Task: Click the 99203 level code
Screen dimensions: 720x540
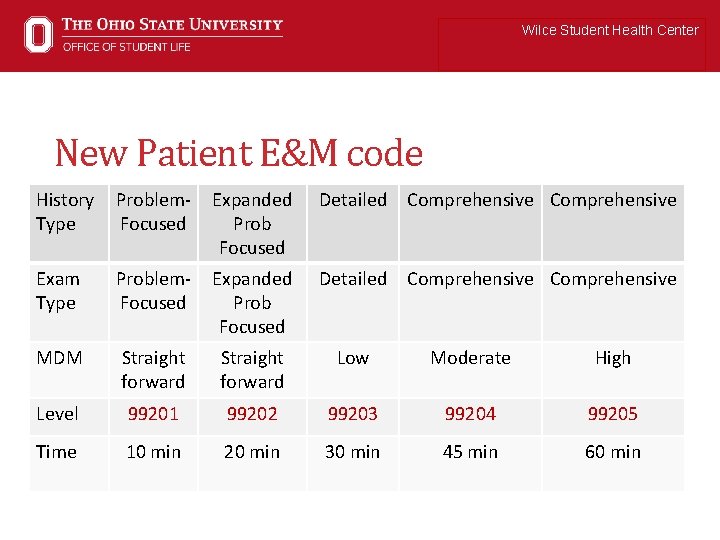Action: click(x=352, y=413)
